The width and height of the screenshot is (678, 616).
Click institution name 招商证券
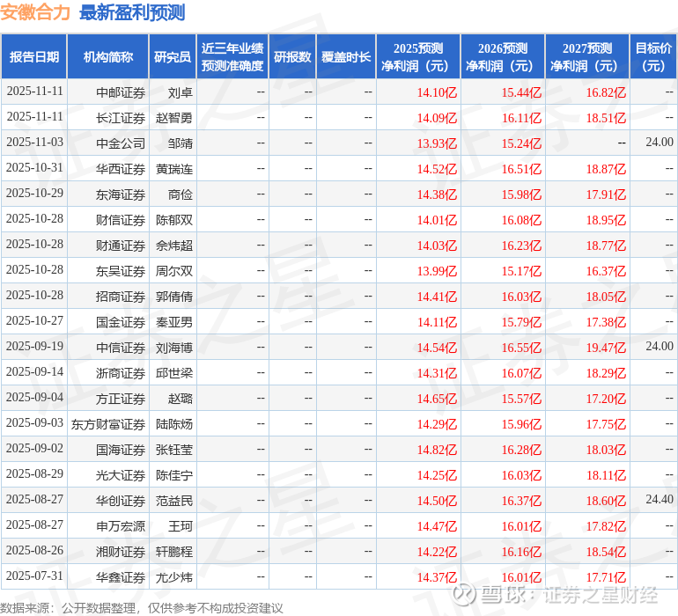121,296
